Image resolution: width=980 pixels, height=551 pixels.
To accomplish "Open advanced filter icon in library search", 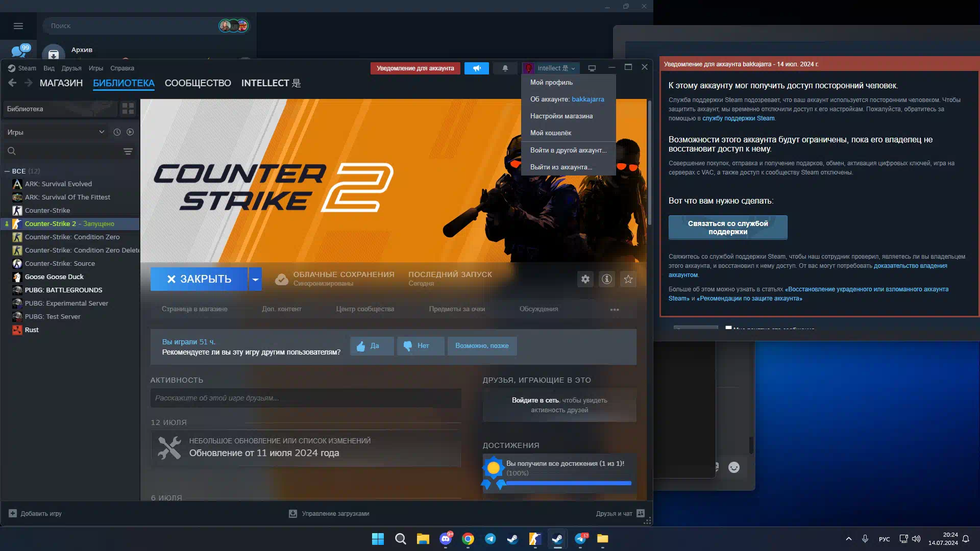I will (128, 152).
